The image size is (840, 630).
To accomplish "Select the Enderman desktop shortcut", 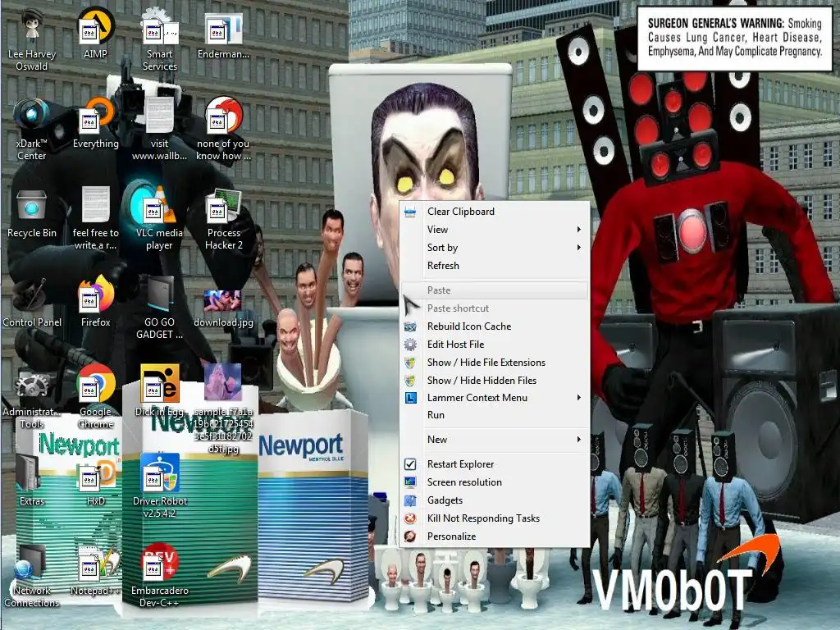I will pyautogui.click(x=223, y=34).
